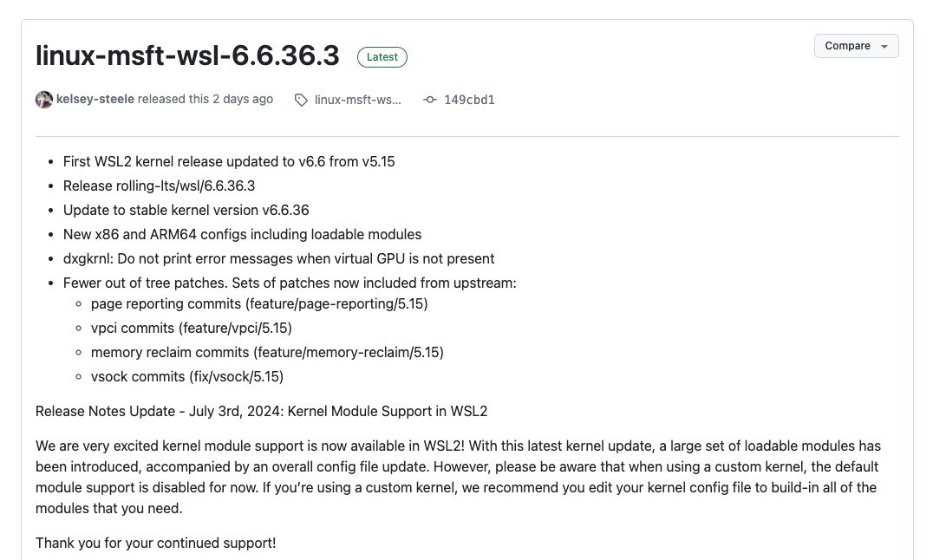The height and width of the screenshot is (560, 933).
Task: Click the memory reclaim commits entry
Action: [x=266, y=352]
